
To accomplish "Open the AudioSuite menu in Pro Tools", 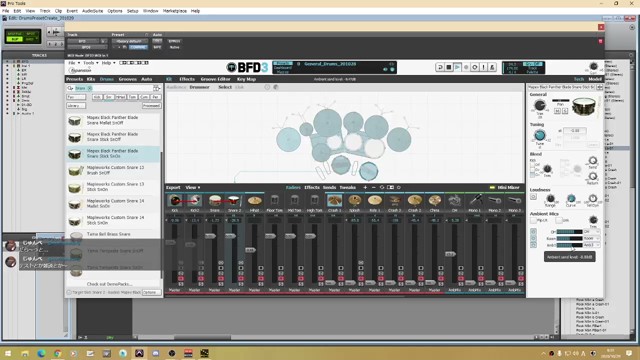I will pos(93,11).
